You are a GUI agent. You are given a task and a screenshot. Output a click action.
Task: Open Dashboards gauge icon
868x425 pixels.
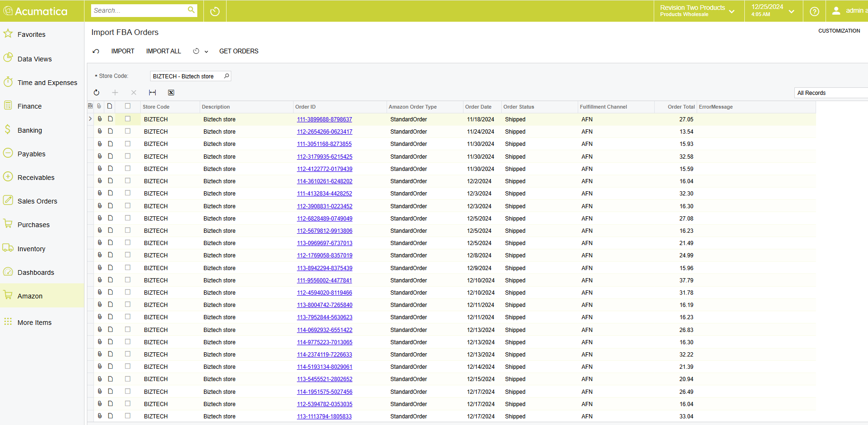coord(8,272)
